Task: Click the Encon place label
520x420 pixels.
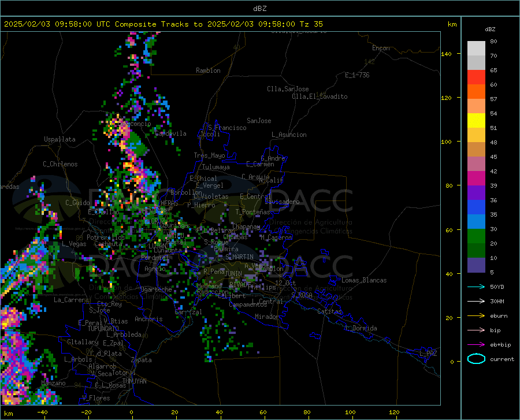Action: (x=381, y=48)
